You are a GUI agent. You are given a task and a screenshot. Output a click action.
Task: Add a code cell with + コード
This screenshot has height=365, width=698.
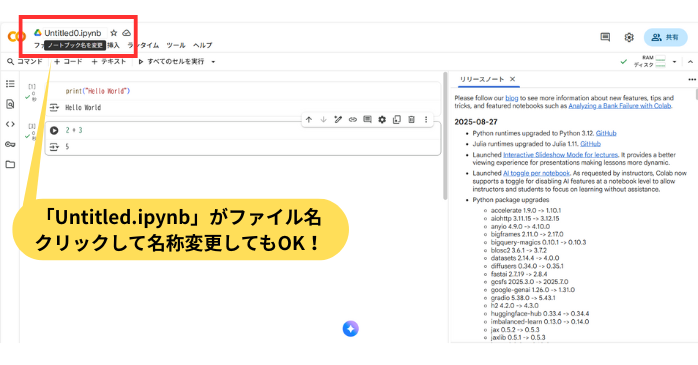click(68, 61)
